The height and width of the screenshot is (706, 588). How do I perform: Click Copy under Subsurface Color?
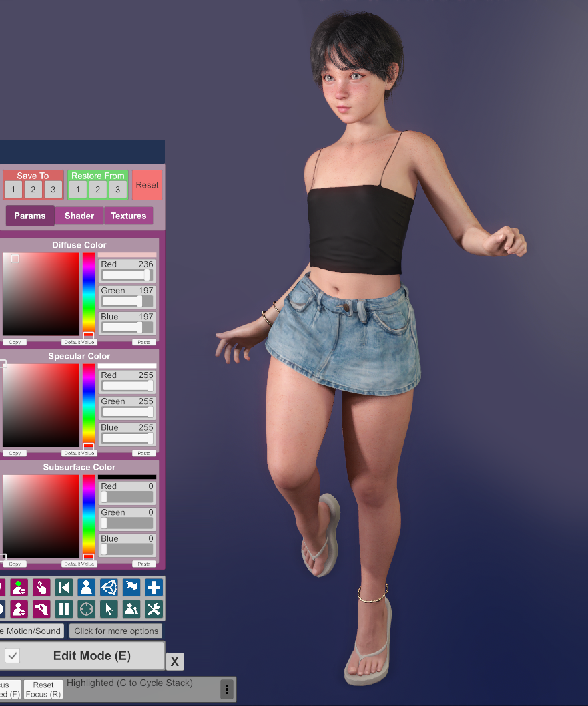[x=15, y=564]
